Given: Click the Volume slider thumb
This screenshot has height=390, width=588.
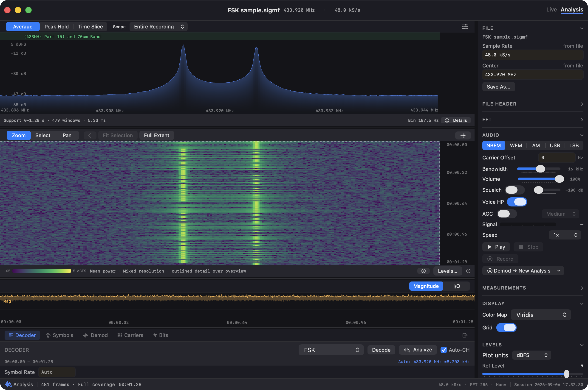Looking at the screenshot, I should pyautogui.click(x=559, y=179).
